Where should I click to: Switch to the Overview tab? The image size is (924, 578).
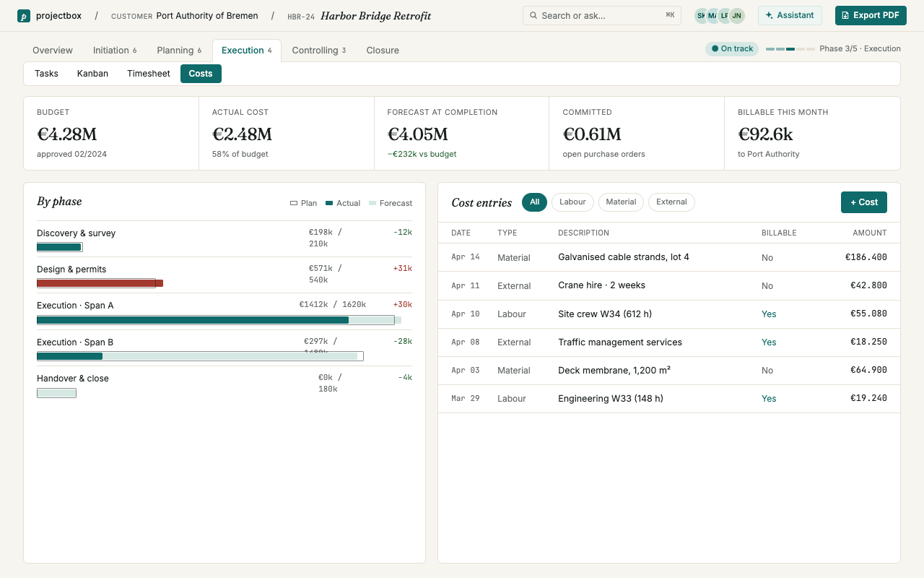(x=53, y=51)
